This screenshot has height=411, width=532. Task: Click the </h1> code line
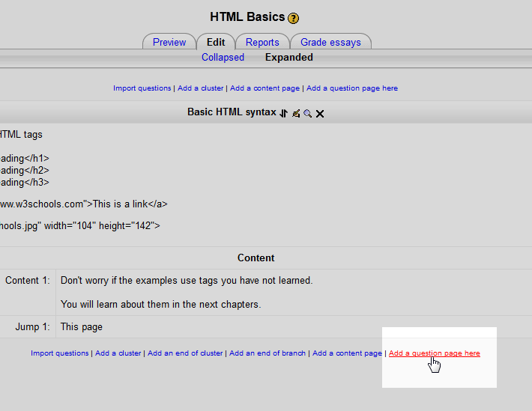(25, 159)
